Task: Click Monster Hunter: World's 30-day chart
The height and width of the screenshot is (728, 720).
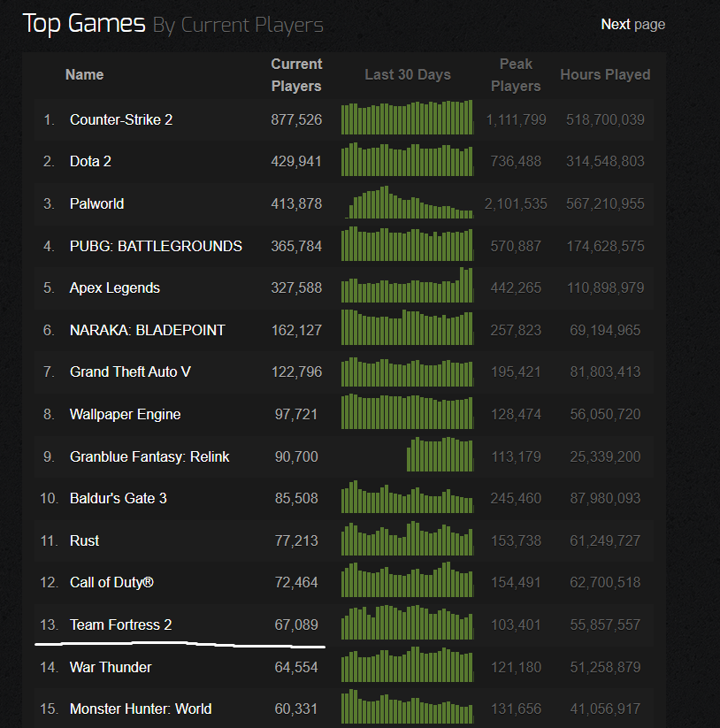Action: (x=407, y=706)
